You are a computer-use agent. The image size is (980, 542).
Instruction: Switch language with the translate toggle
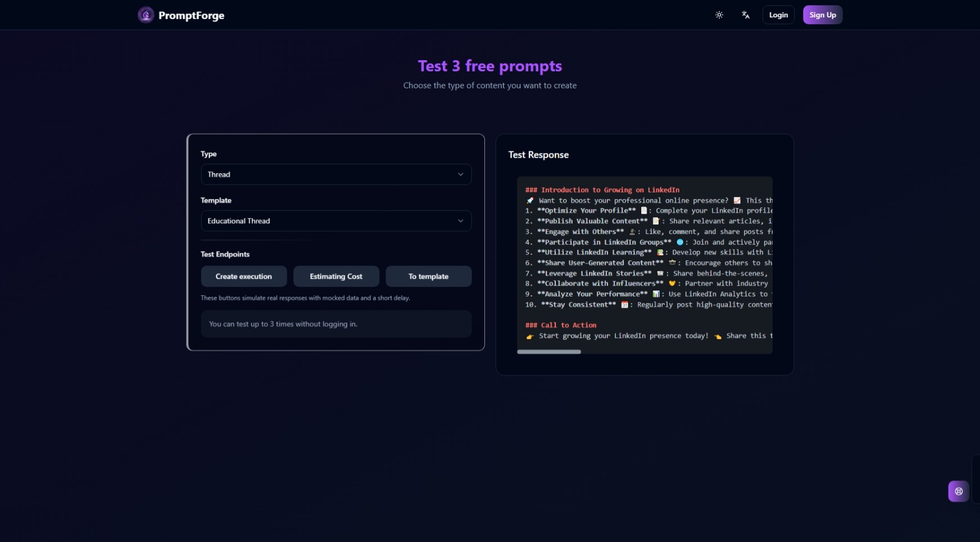coord(745,15)
